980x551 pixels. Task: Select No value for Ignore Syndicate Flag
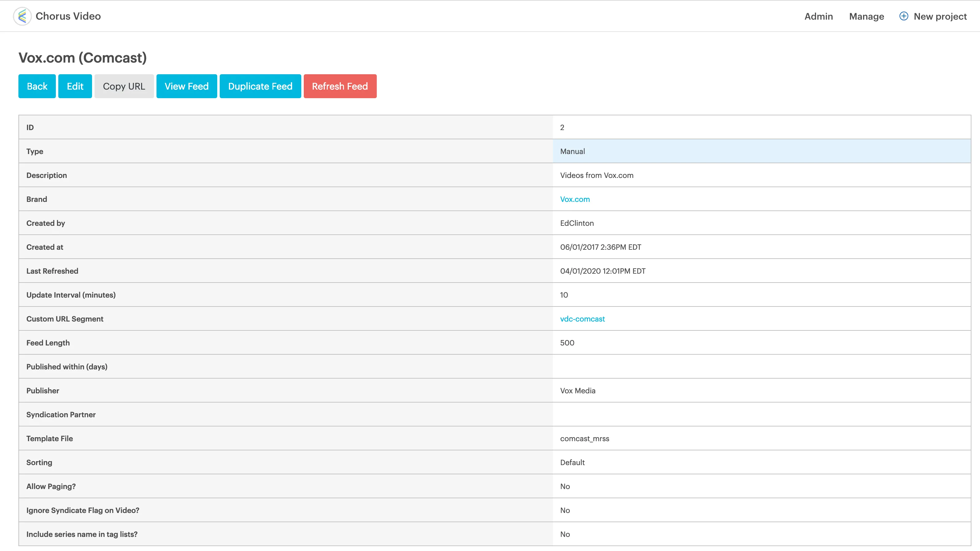point(565,510)
